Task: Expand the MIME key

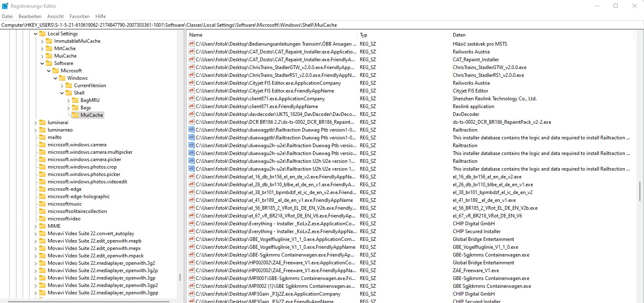Action: click(x=35, y=226)
